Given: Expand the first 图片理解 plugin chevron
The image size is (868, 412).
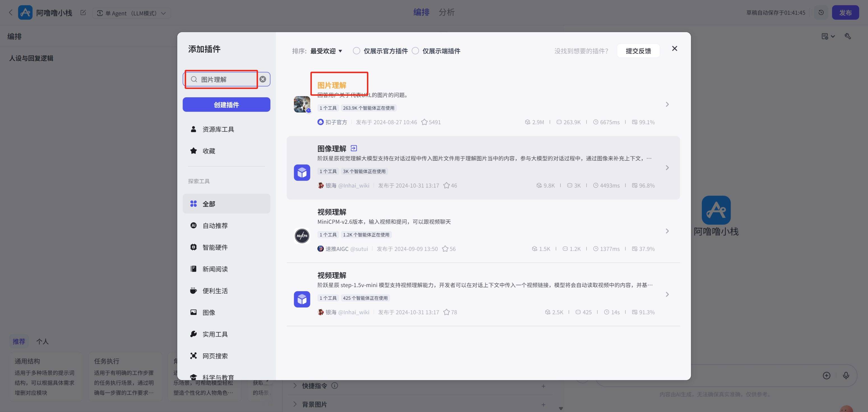Looking at the screenshot, I should pos(667,105).
